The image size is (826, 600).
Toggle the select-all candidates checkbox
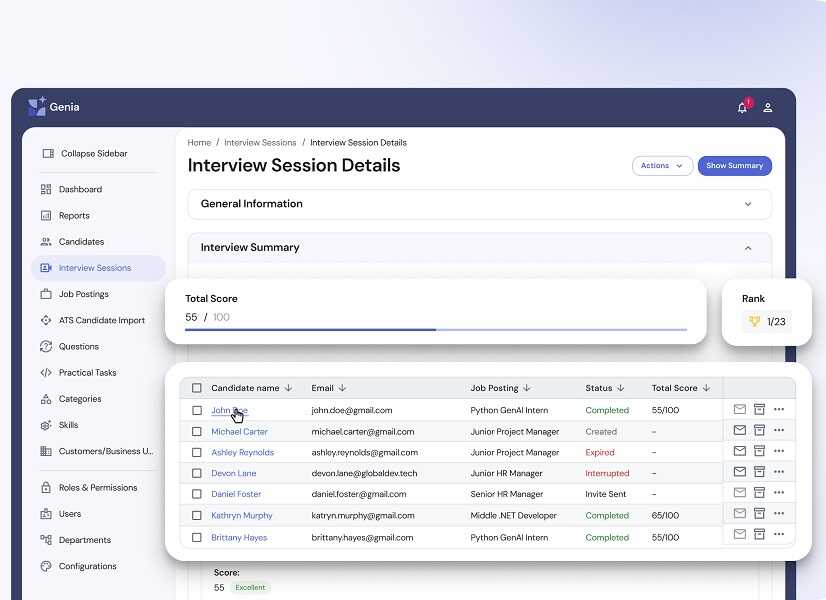point(197,388)
